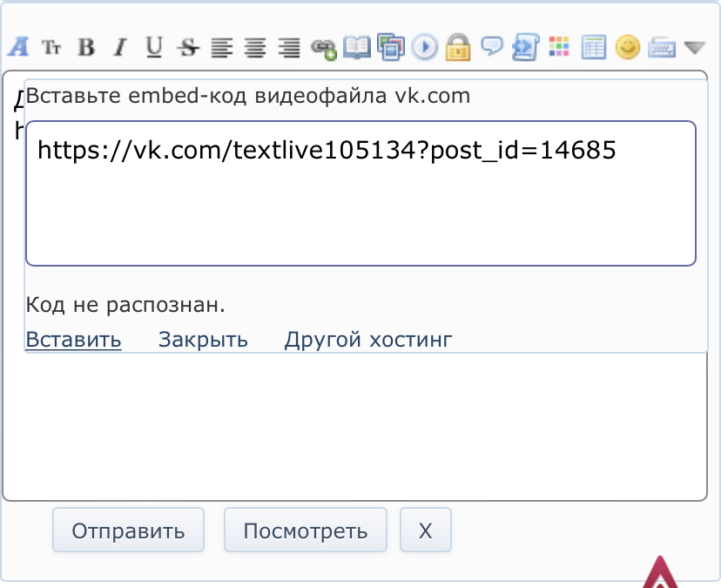This screenshot has width=721, height=588.
Task: Open the smiley emoticons picker
Action: [x=628, y=47]
